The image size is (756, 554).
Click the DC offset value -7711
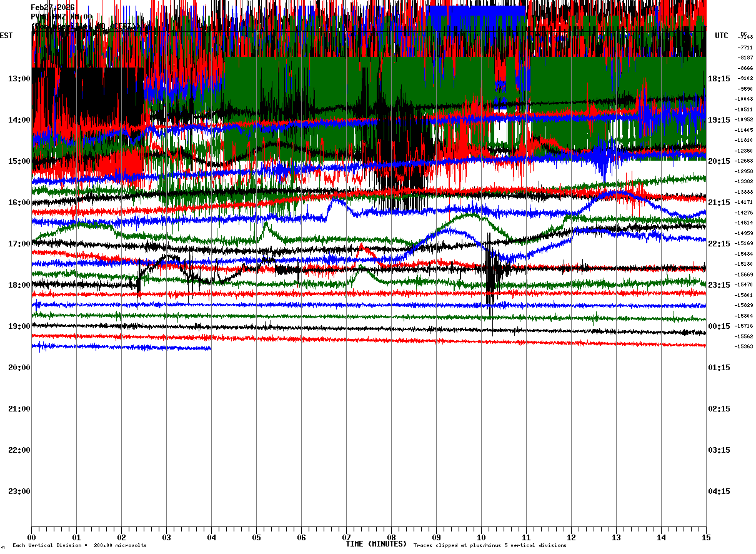pyautogui.click(x=745, y=48)
